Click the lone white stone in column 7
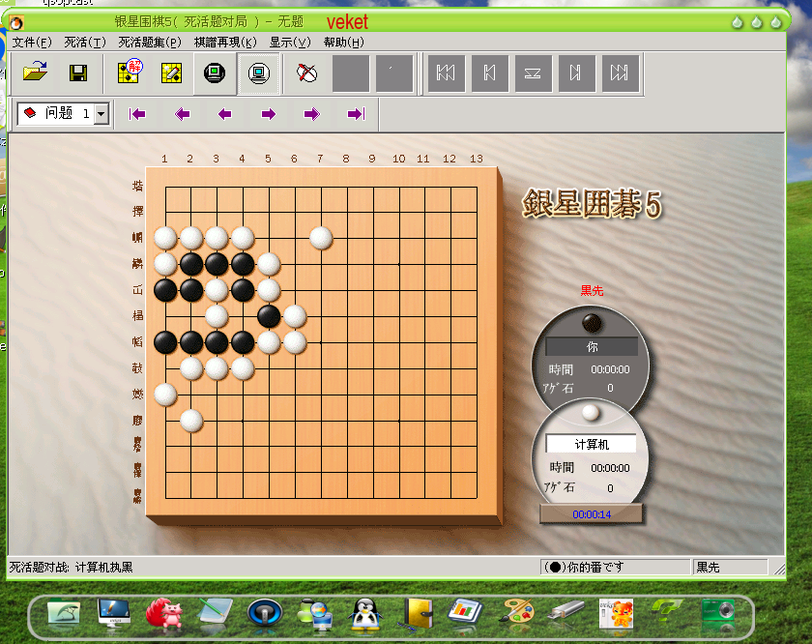 point(321,238)
